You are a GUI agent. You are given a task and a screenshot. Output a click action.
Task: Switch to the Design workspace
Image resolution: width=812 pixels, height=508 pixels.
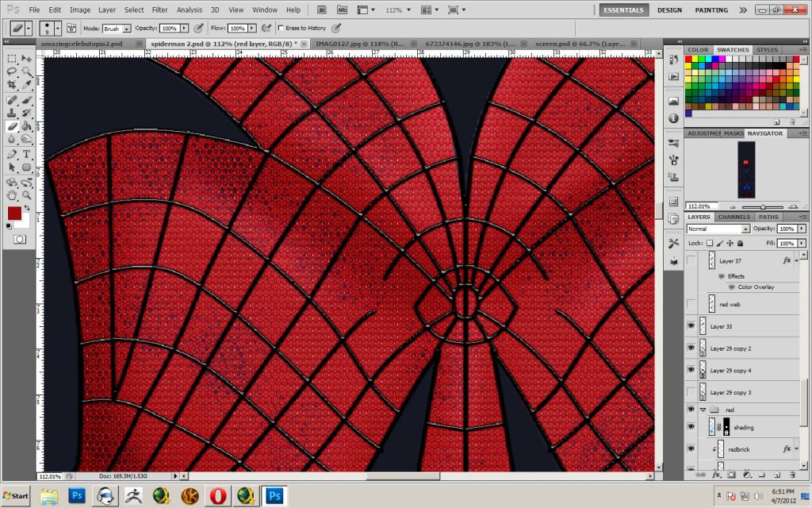(x=669, y=10)
